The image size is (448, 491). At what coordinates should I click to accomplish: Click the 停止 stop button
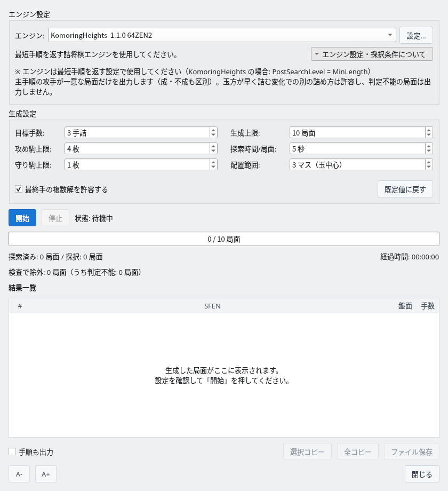pos(55,218)
